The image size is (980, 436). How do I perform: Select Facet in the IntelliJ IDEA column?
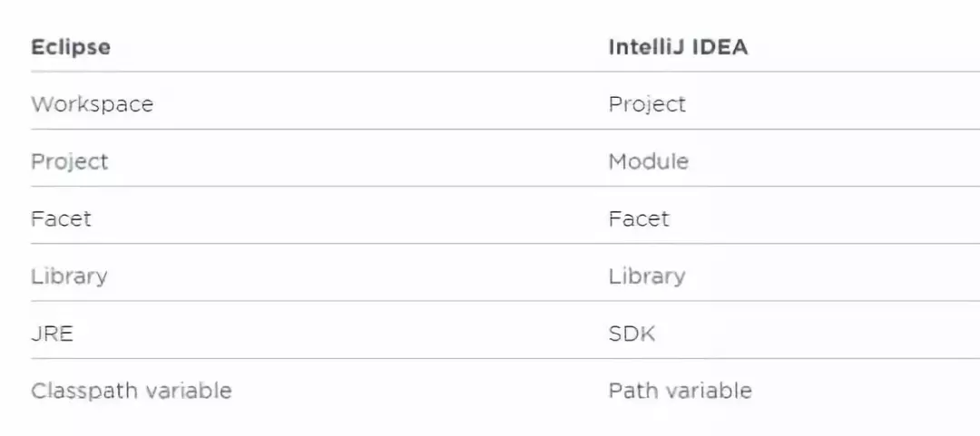(639, 218)
